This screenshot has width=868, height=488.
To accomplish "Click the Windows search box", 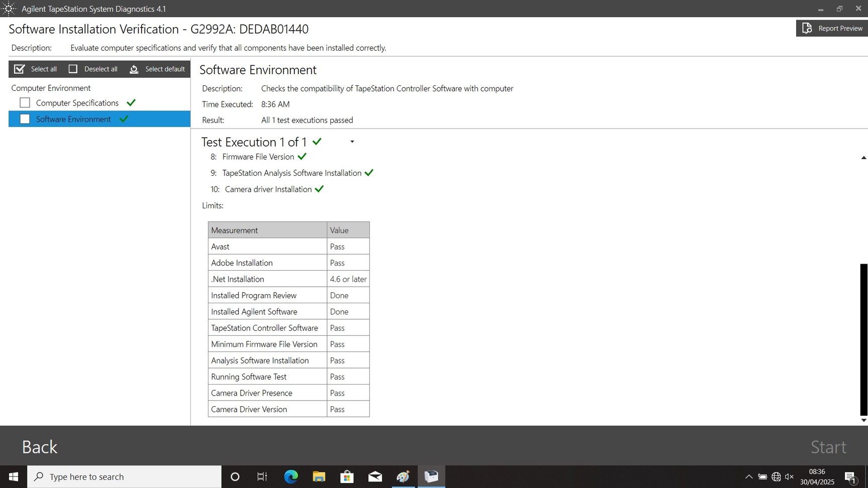I will [125, 476].
